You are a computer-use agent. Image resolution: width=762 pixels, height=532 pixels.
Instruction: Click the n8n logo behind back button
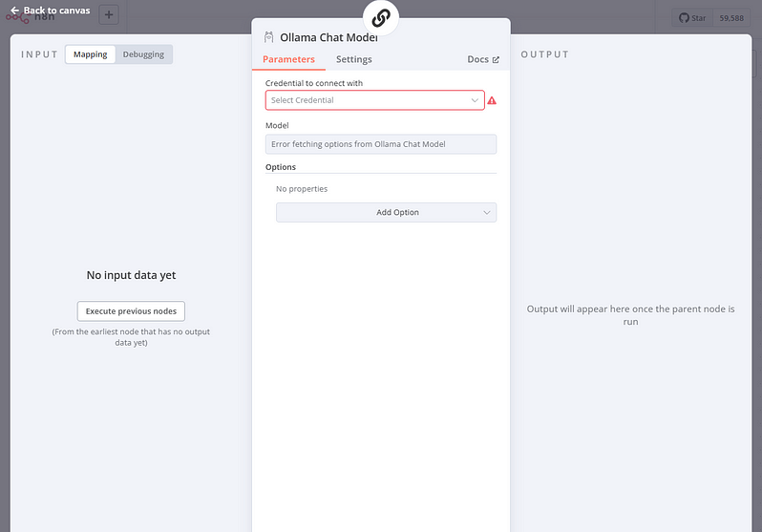[30, 18]
